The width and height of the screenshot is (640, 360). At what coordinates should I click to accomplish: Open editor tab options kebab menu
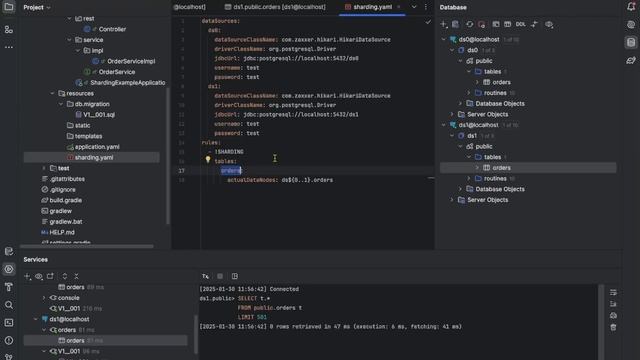[x=426, y=7]
